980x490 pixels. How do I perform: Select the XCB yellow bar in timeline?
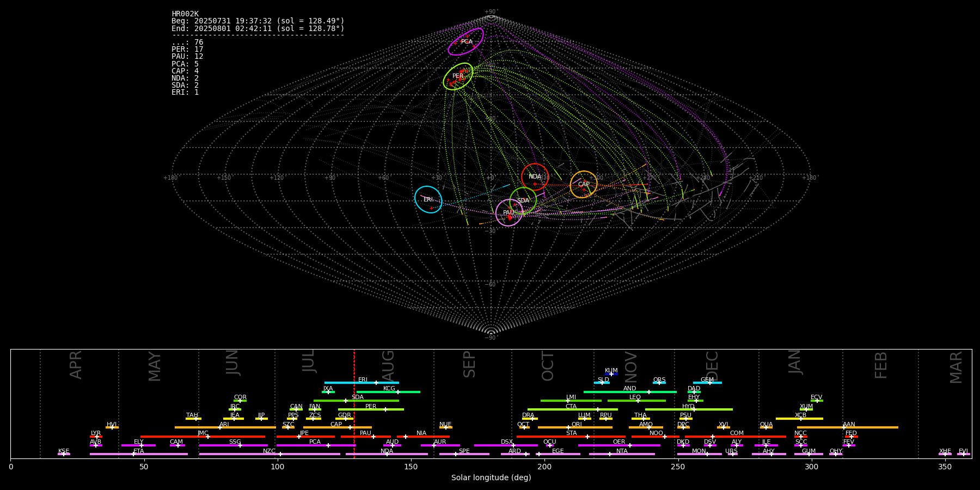(799, 419)
